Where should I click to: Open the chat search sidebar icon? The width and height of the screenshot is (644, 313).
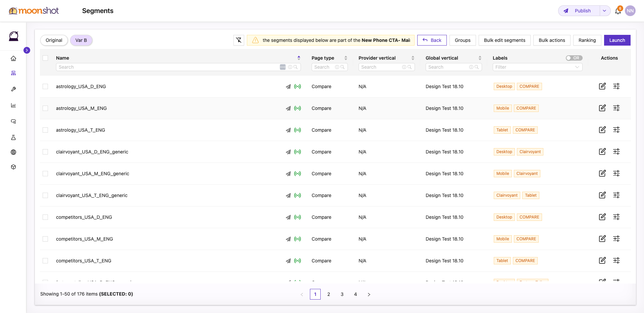click(13, 121)
